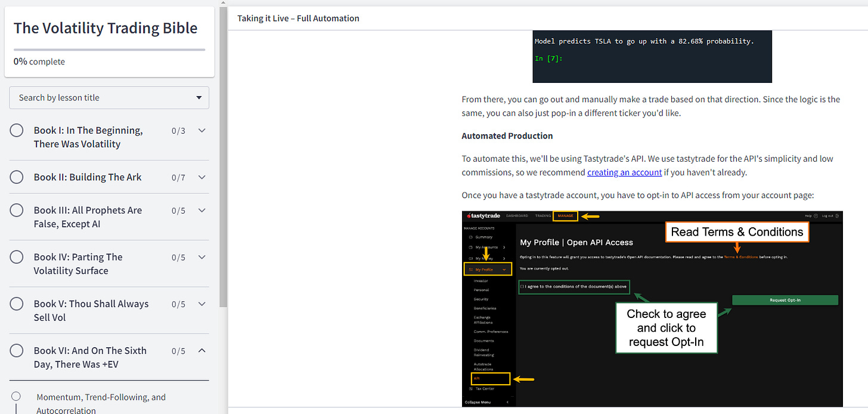
Task: Select Book IV: Parting The Volatility Surface title
Action: [78, 264]
